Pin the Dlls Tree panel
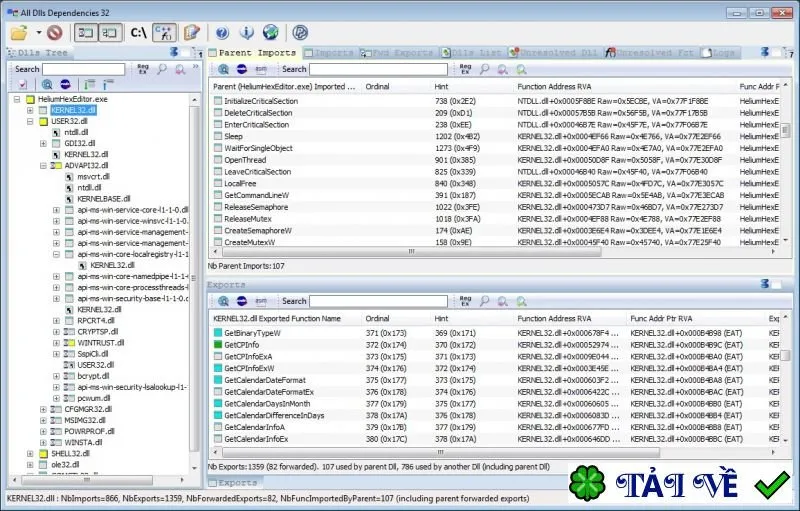 coord(174,52)
